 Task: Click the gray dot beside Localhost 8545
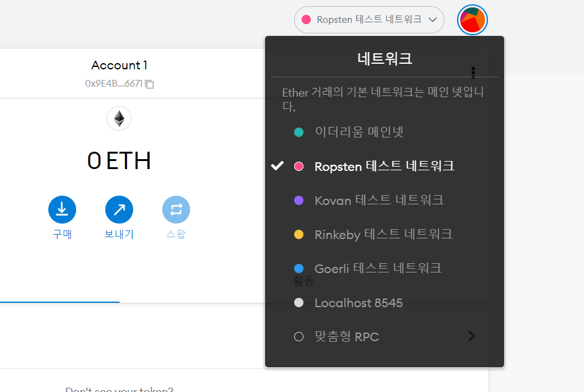pos(299,303)
